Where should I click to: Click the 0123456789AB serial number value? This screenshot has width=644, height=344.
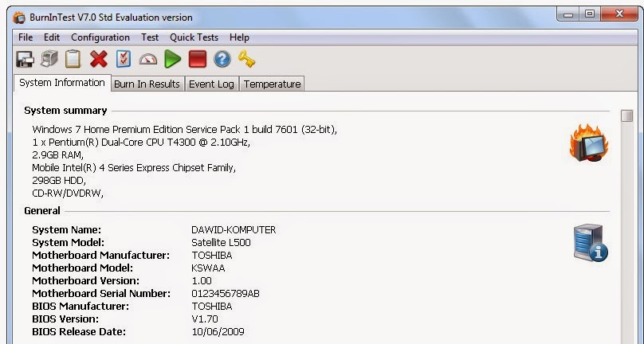[226, 294]
